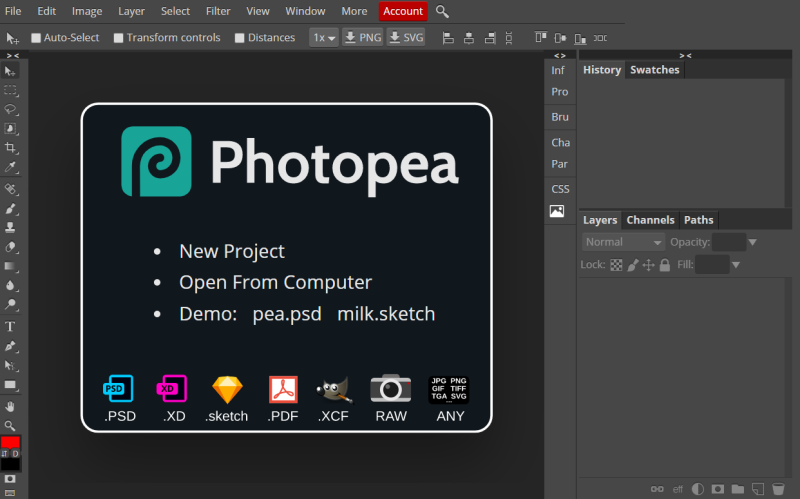Open the Fill slider arrow
Image resolution: width=800 pixels, height=499 pixels.
[736, 265]
